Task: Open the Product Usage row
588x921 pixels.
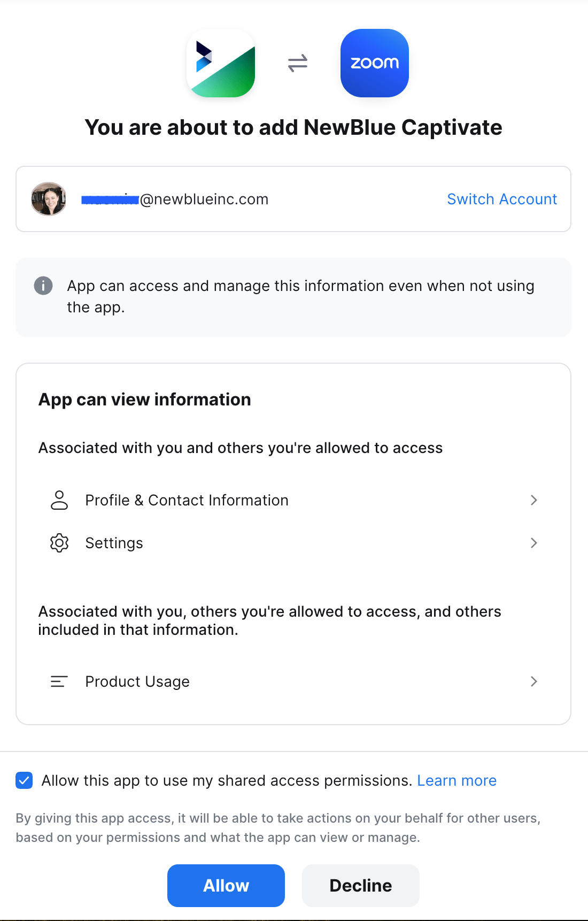Action: click(x=137, y=681)
